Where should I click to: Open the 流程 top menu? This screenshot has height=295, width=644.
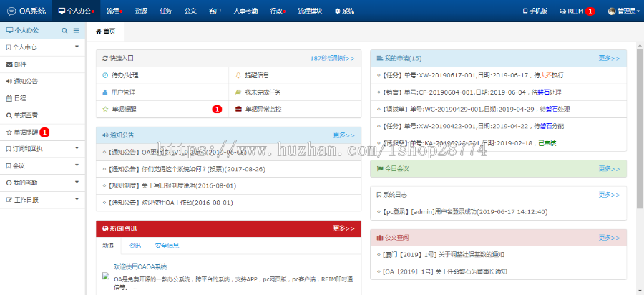click(x=114, y=11)
